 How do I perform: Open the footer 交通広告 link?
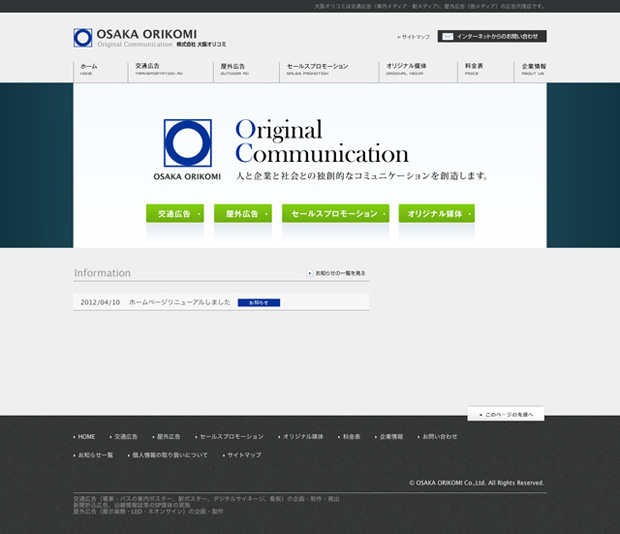pos(126,436)
